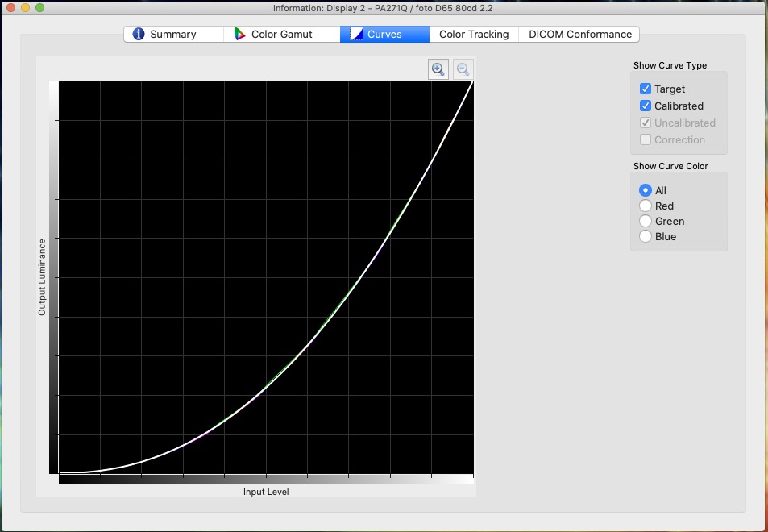Image resolution: width=768 pixels, height=532 pixels.
Task: Go to the Color Tracking tab
Action: point(474,35)
